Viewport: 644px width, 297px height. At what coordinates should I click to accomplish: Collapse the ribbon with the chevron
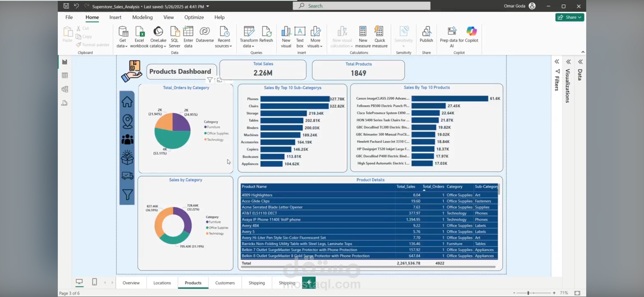pyautogui.click(x=583, y=52)
